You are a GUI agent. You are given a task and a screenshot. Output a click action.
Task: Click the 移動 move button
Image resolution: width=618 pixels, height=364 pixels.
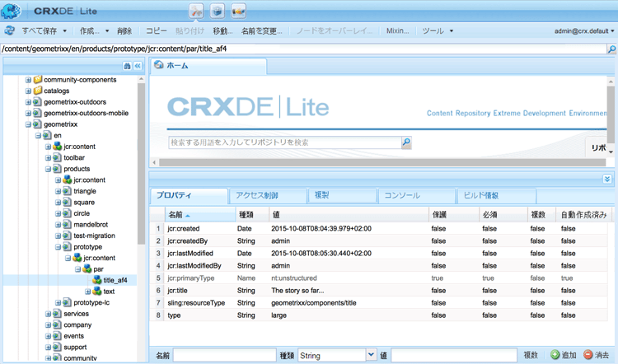[x=222, y=30]
